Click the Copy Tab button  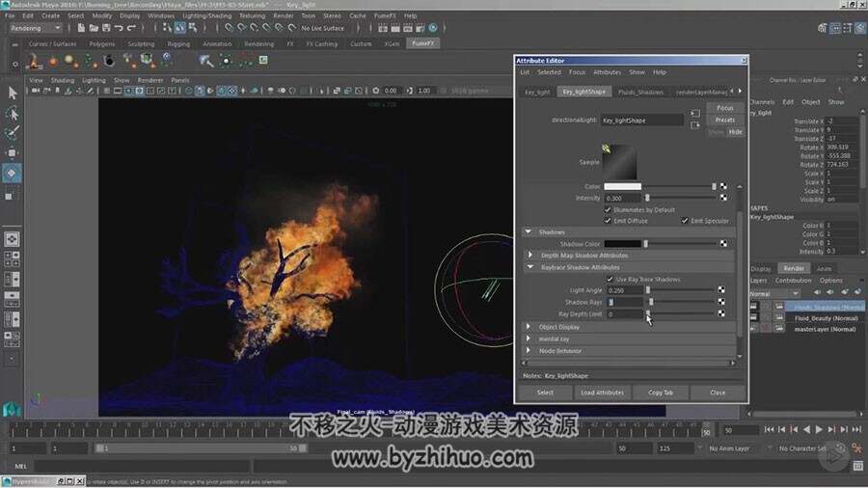(661, 393)
